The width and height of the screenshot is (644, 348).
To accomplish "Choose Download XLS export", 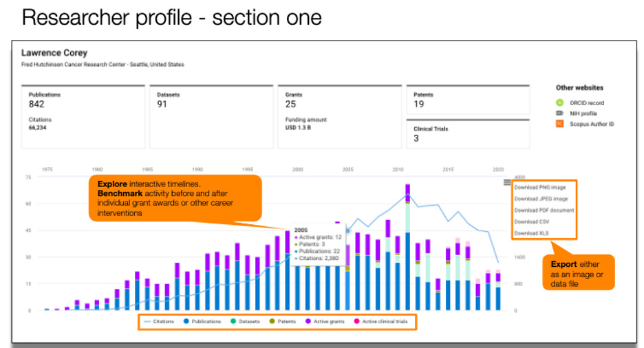I will [531, 233].
